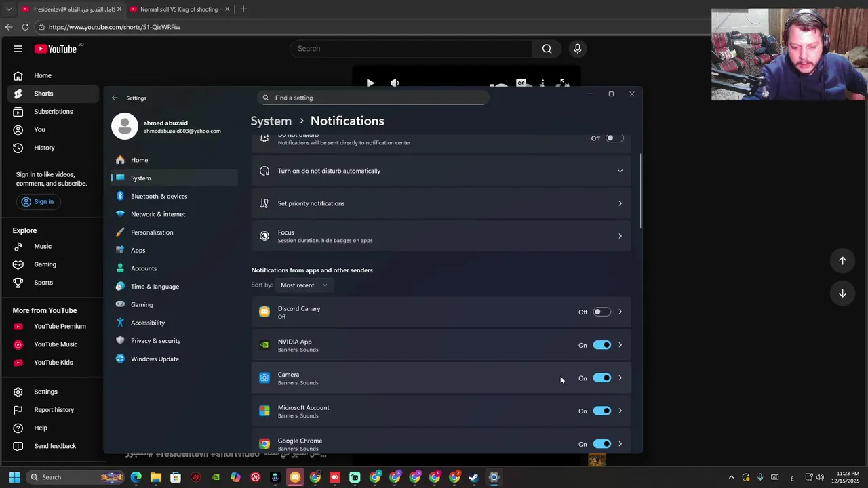Open Set priority notifications chevron
868x488 pixels.
click(x=620, y=203)
